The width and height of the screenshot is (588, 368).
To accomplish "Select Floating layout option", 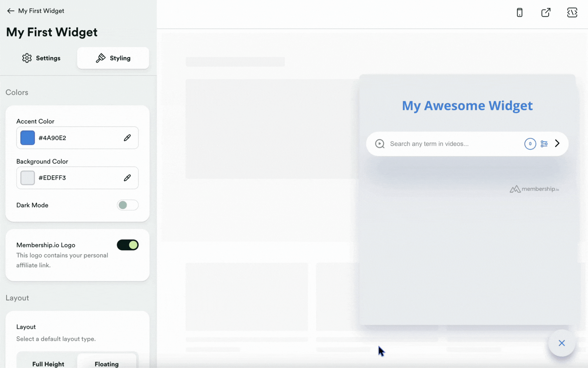I will (107, 364).
